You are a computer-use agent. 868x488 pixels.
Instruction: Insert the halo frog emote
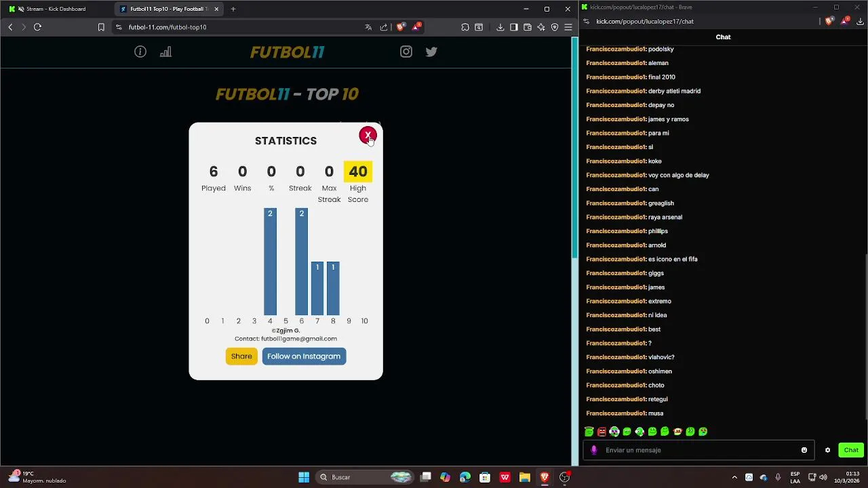click(x=589, y=432)
